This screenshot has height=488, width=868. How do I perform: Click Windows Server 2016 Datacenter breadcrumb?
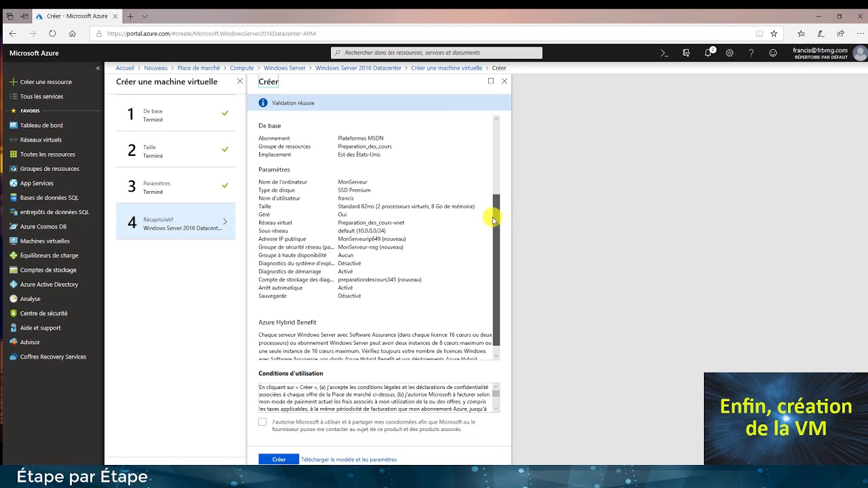[x=358, y=68]
